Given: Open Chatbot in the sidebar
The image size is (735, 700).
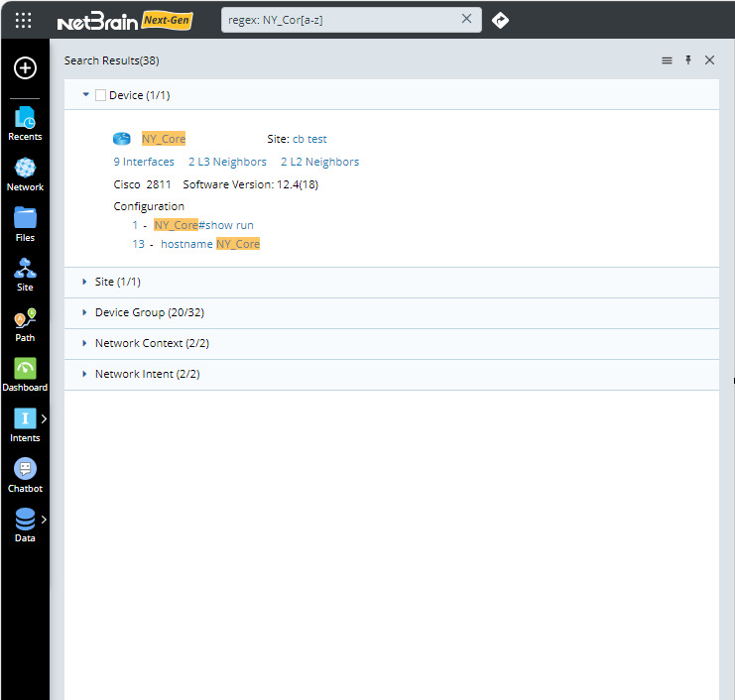Looking at the screenshot, I should 25,476.
